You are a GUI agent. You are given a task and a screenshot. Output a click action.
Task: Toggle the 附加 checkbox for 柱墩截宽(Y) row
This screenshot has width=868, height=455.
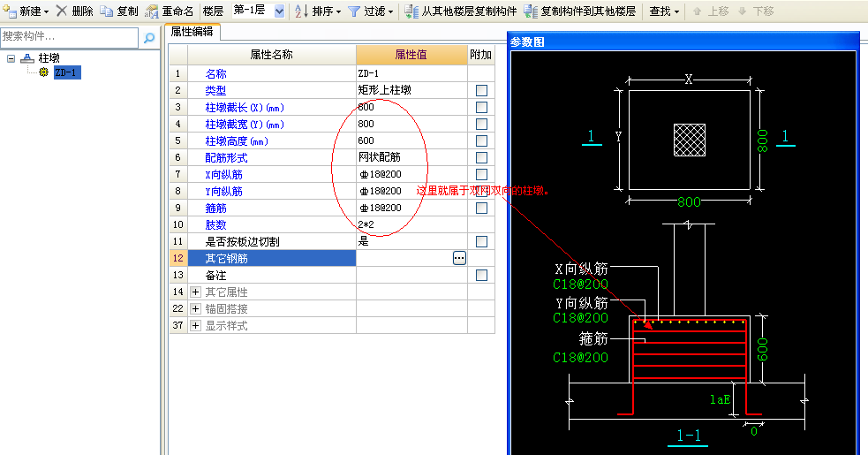click(481, 125)
